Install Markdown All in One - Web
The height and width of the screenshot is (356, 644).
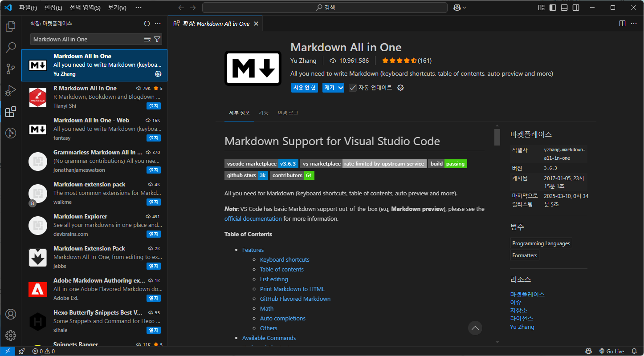point(154,138)
